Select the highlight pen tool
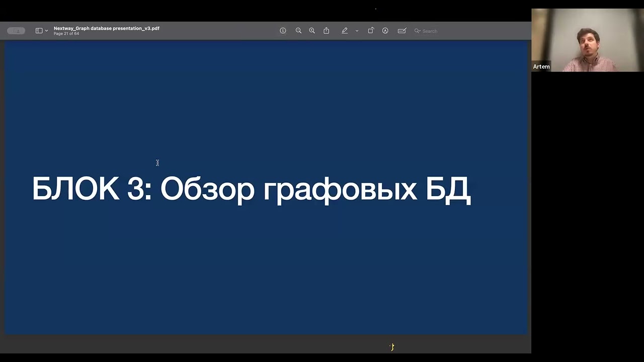Image resolution: width=644 pixels, height=362 pixels. [345, 31]
